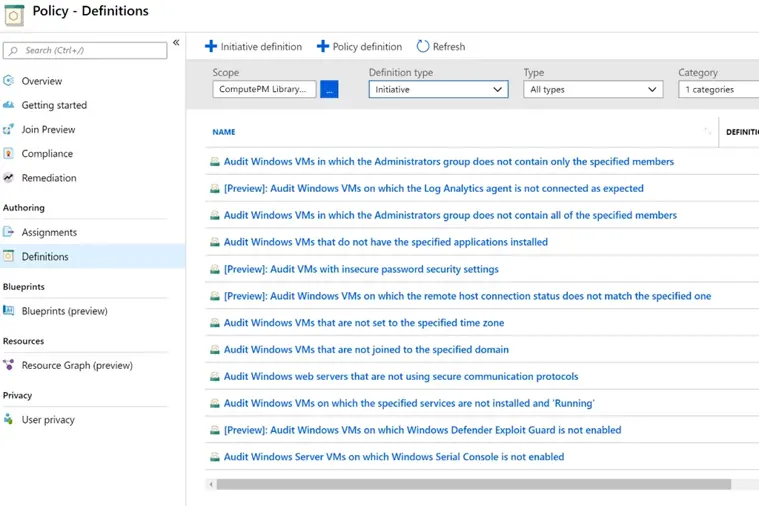This screenshot has height=506, width=759.
Task: Open secure communication protocols initiative
Action: (401, 376)
